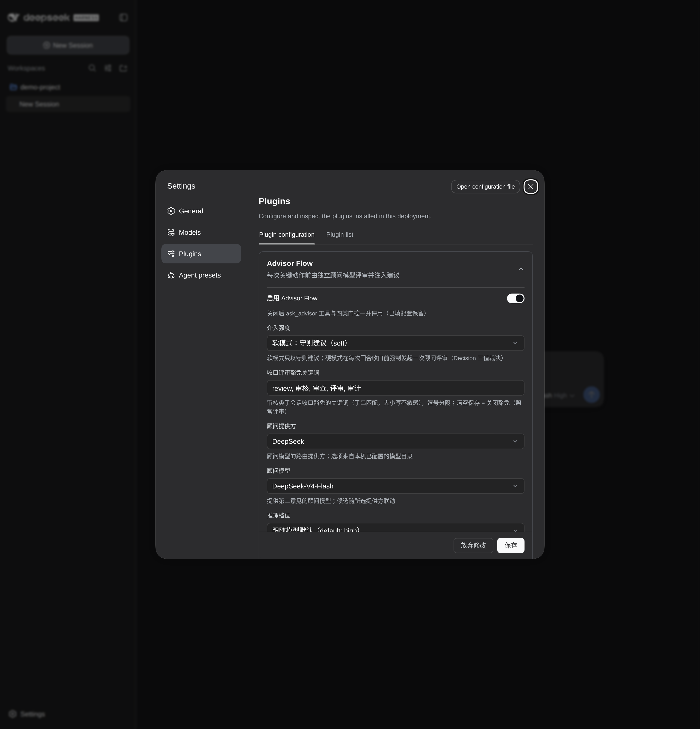This screenshot has height=729, width=700.
Task: Click the workspace search icon in background
Action: 92,68
